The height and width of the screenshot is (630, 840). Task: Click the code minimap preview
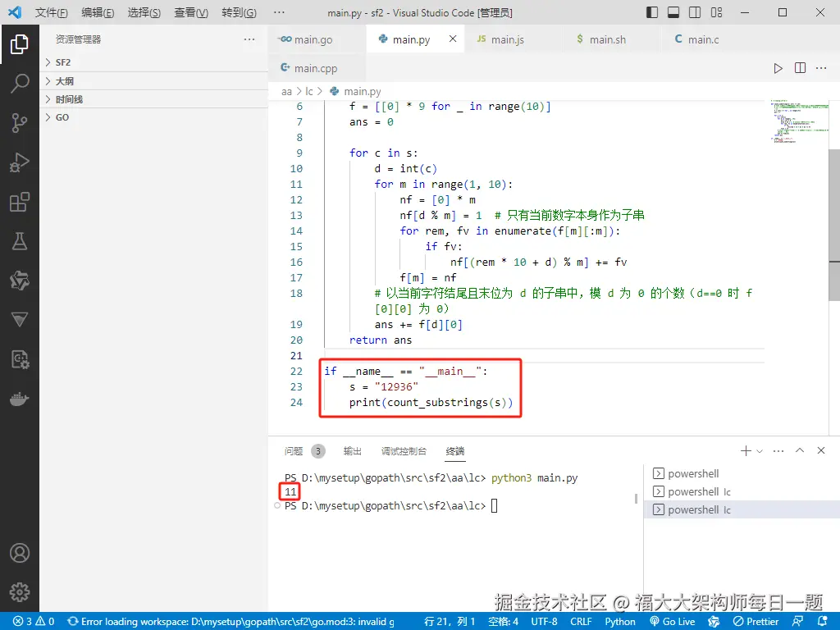pyautogui.click(x=798, y=121)
